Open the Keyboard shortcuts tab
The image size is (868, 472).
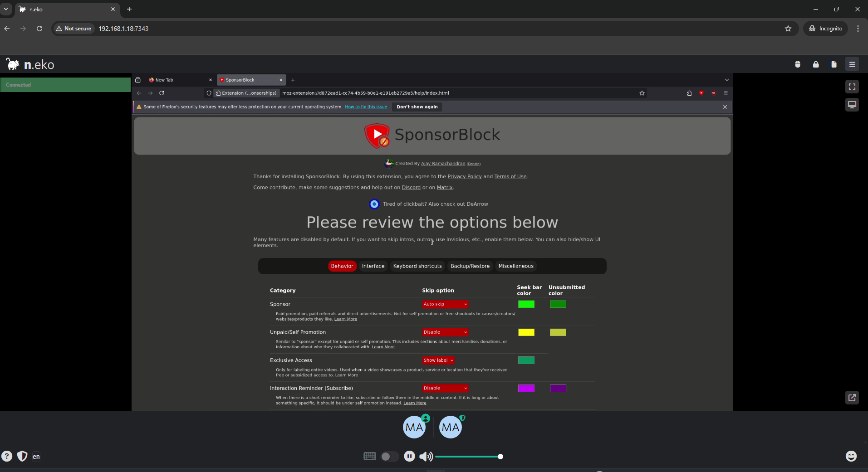point(417,266)
